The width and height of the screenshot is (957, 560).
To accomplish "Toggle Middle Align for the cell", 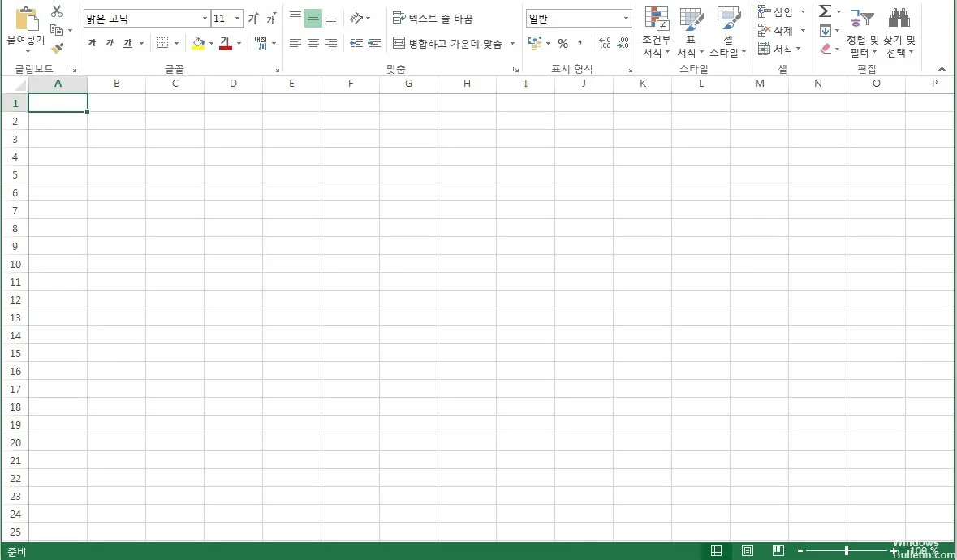I will click(x=313, y=19).
